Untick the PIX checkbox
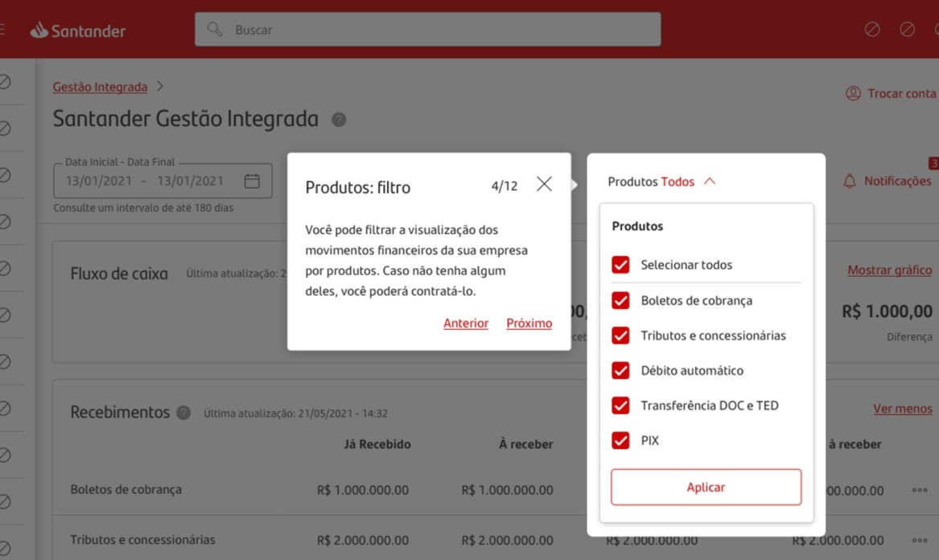The image size is (939, 560). click(x=620, y=440)
